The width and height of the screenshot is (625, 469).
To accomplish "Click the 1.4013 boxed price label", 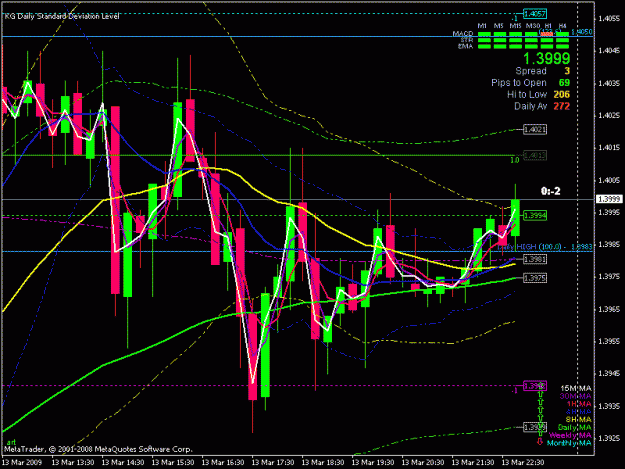I will click(x=535, y=155).
